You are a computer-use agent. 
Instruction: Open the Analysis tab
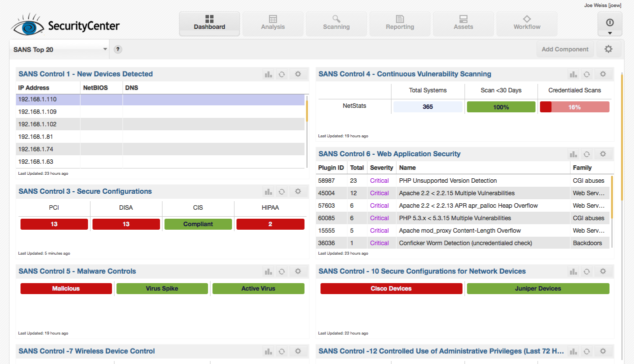click(x=273, y=24)
